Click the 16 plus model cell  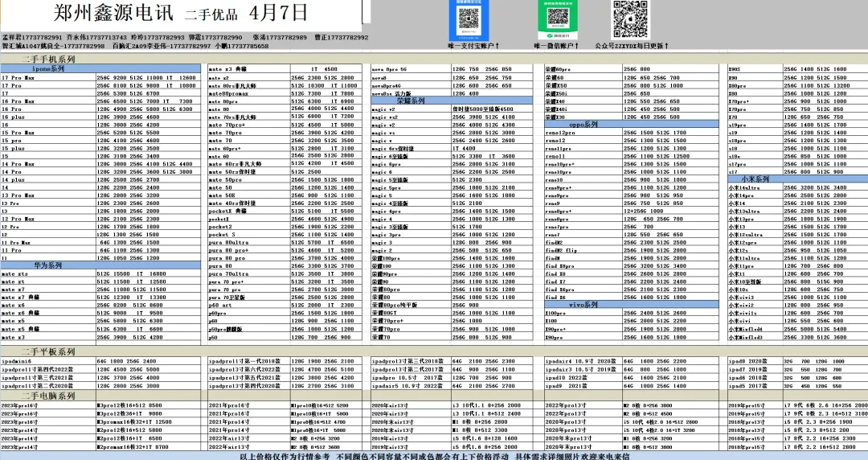point(48,117)
